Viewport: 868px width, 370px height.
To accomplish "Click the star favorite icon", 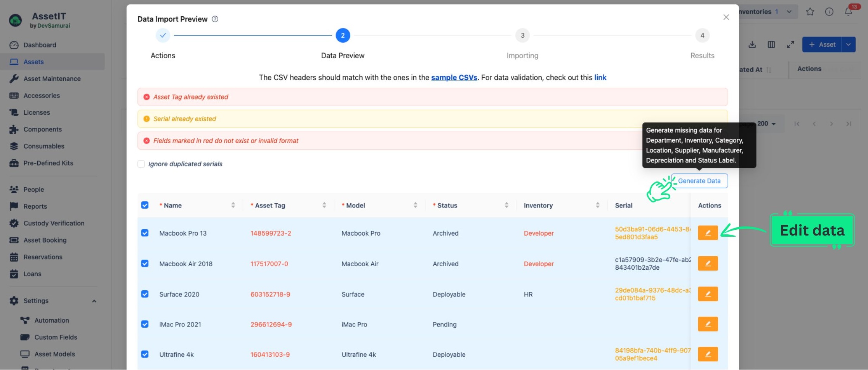I will pyautogui.click(x=810, y=12).
